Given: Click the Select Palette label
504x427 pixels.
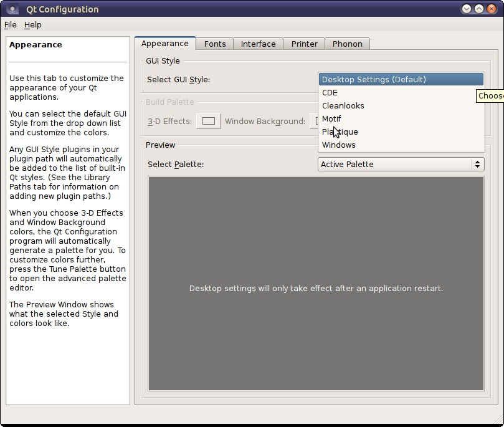Looking at the screenshot, I should [176, 165].
